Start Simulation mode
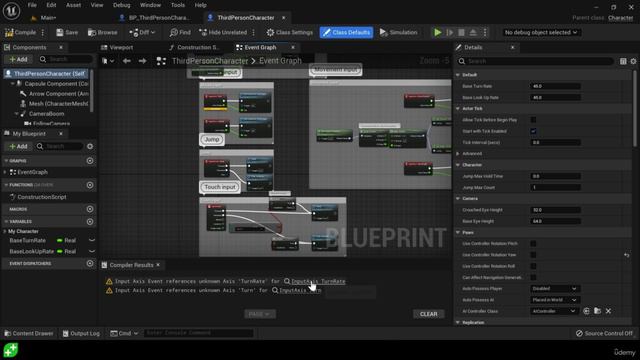640x360 pixels. pyautogui.click(x=398, y=32)
